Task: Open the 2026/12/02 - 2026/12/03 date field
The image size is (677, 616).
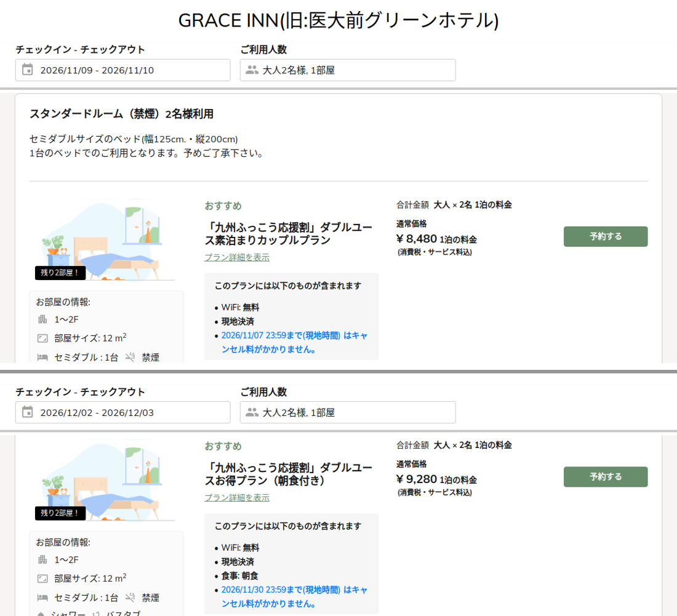Action: [122, 412]
